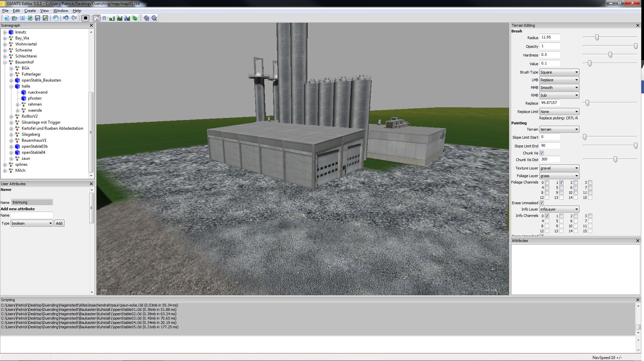The height and width of the screenshot is (361, 644).
Task: Open the Texture Layer gravel dropdown
Action: tap(559, 168)
